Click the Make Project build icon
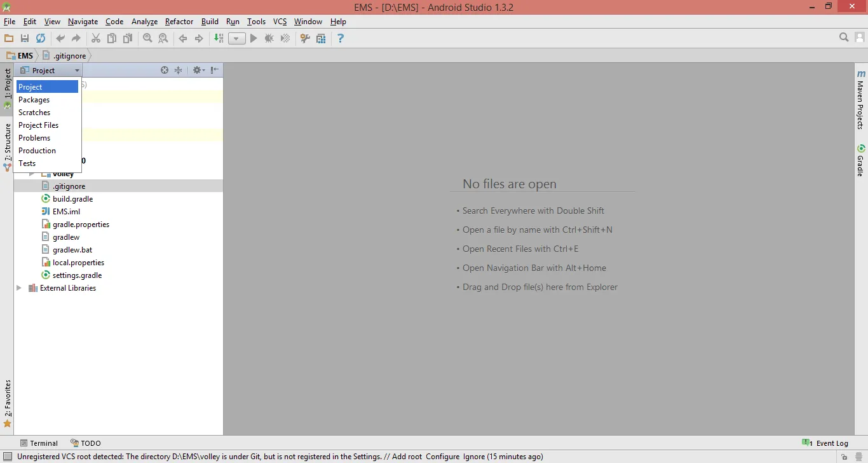Image resolution: width=868 pixels, height=463 pixels. (x=219, y=38)
